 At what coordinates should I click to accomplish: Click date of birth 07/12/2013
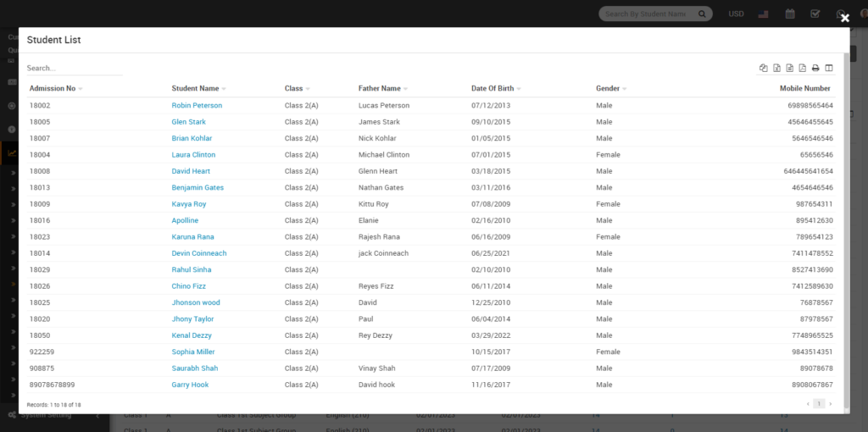coord(491,105)
